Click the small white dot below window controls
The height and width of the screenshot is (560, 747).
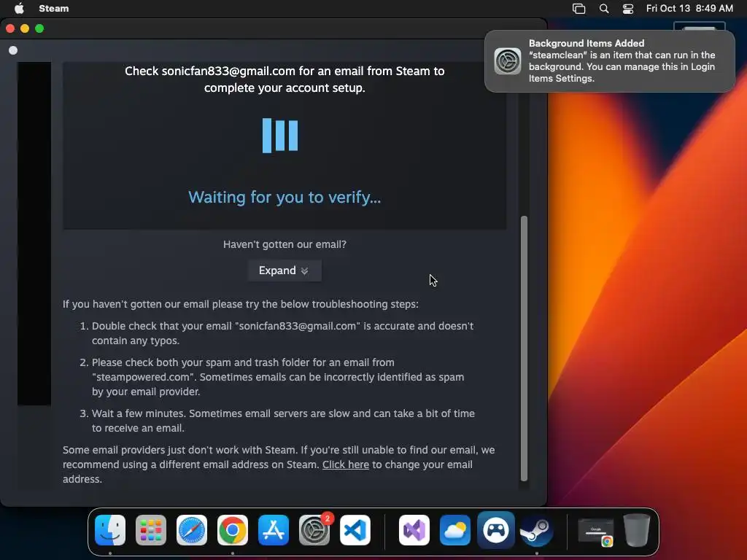13,50
